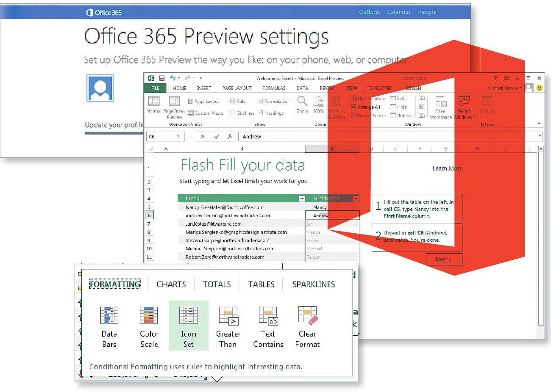
Task: Choose Data Bars formatting option
Action: [x=109, y=315]
